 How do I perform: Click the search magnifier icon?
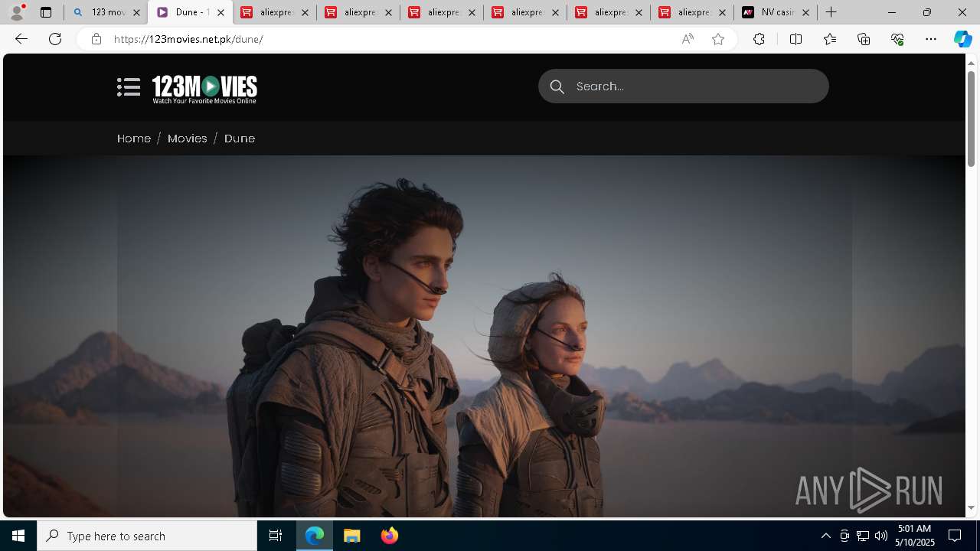(x=557, y=86)
